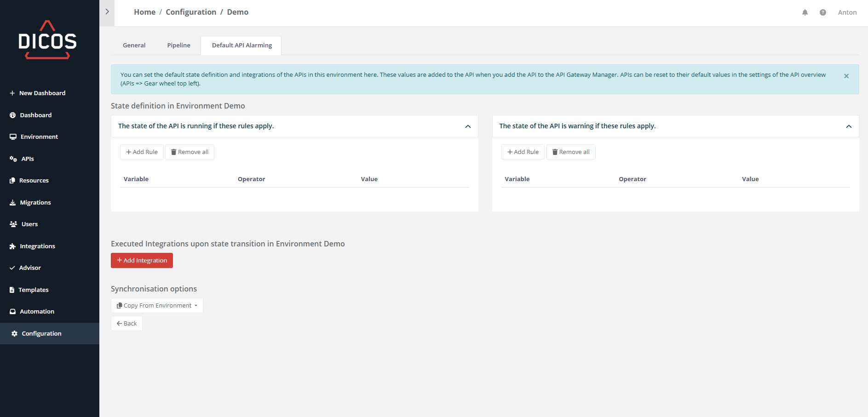Screen dimensions: 868x417
Task: Click the Configuration breadcrumb link
Action: click(191, 12)
